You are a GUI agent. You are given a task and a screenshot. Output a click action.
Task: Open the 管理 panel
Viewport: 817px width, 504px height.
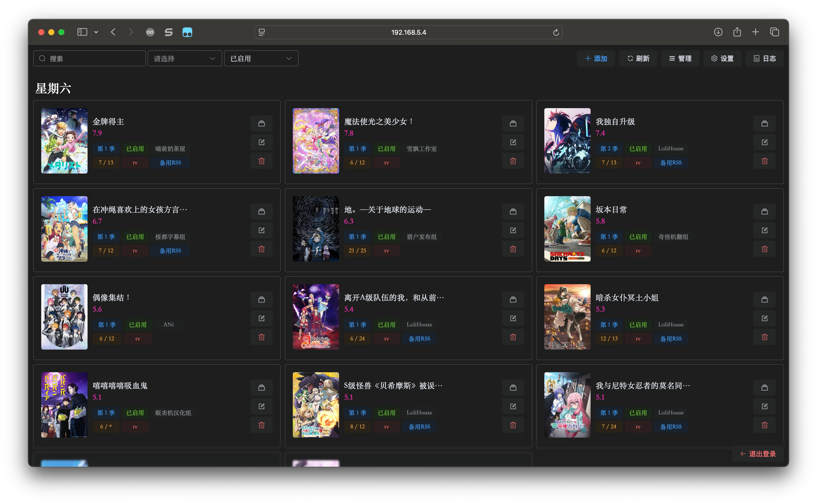point(680,58)
